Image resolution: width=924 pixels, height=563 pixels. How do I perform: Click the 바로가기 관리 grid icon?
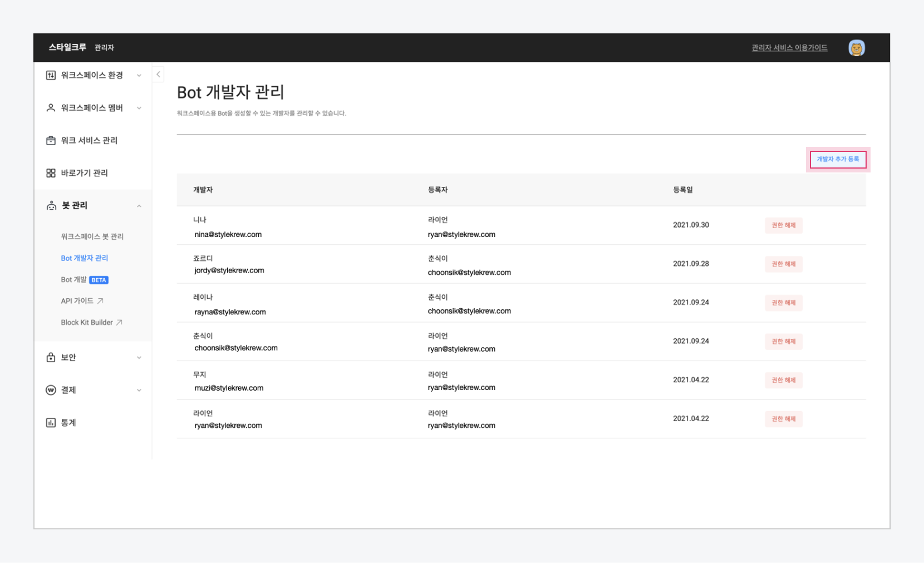(x=51, y=173)
